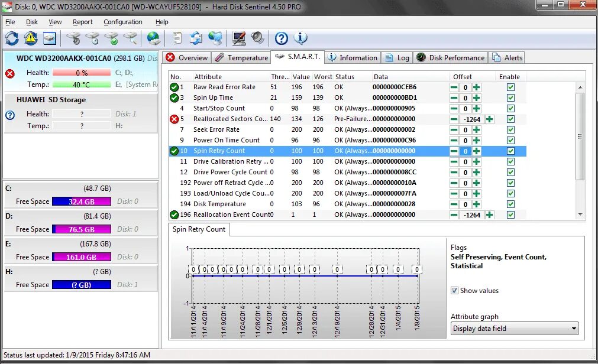Open help via blue question mark icon

coord(282,38)
